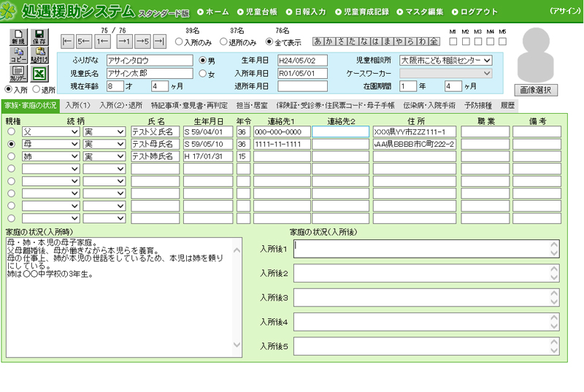Click the コピー copy icon

pyautogui.click(x=19, y=55)
